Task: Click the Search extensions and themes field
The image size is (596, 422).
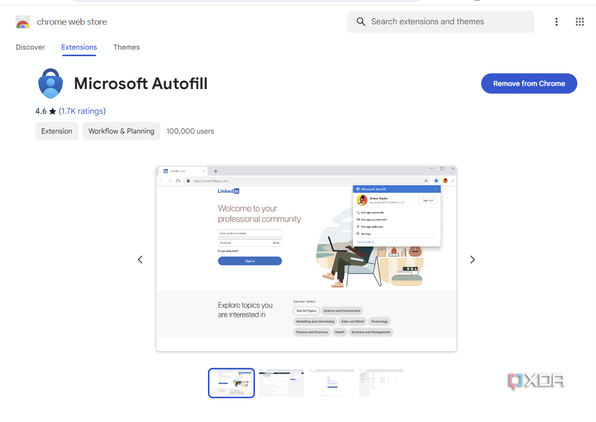Action: [440, 22]
